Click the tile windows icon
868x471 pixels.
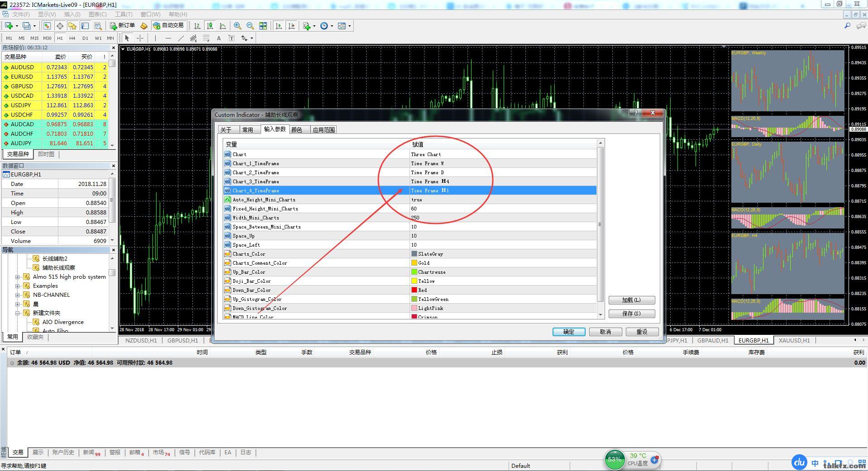click(x=263, y=26)
